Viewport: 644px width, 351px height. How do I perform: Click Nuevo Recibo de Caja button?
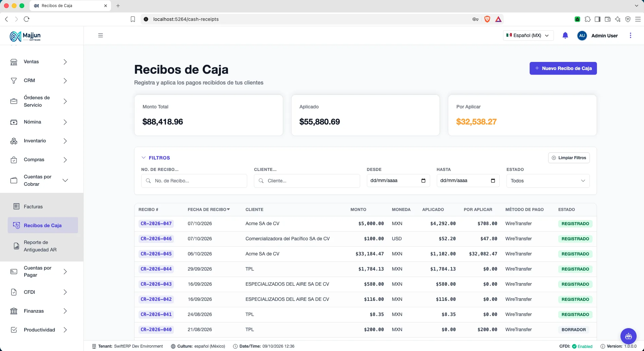click(x=563, y=68)
